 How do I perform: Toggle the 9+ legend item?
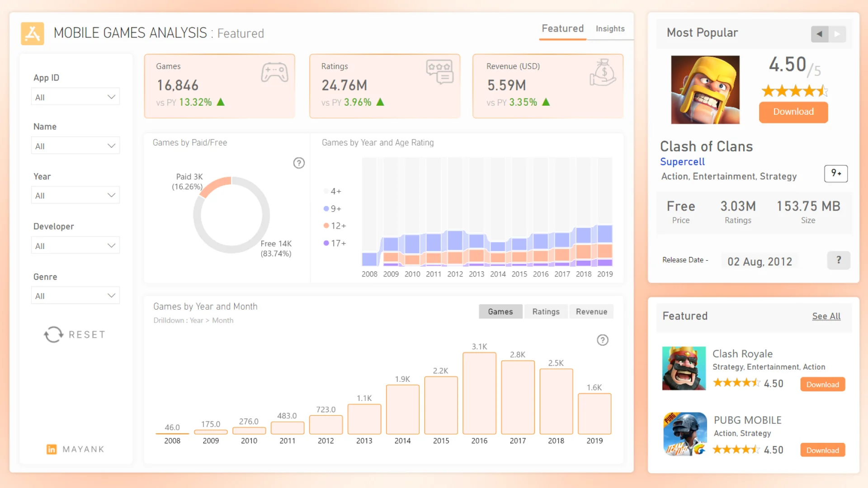[333, 209]
